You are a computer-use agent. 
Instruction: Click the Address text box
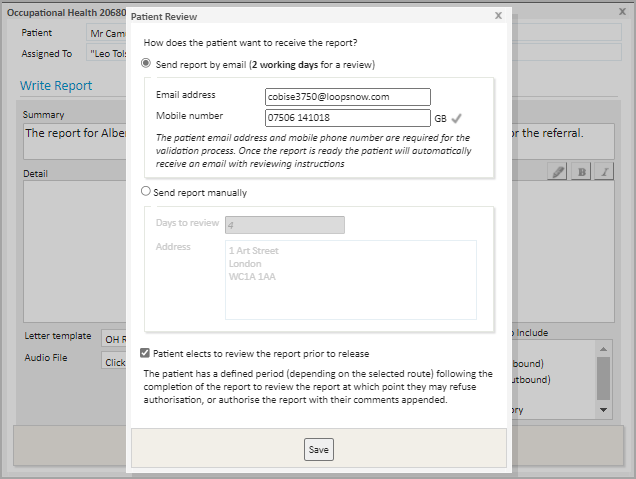click(x=350, y=279)
